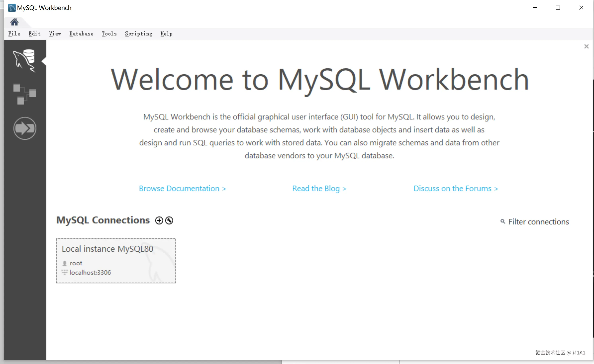Close the welcome message panel
Screen dimensions: 594x364
tap(586, 46)
